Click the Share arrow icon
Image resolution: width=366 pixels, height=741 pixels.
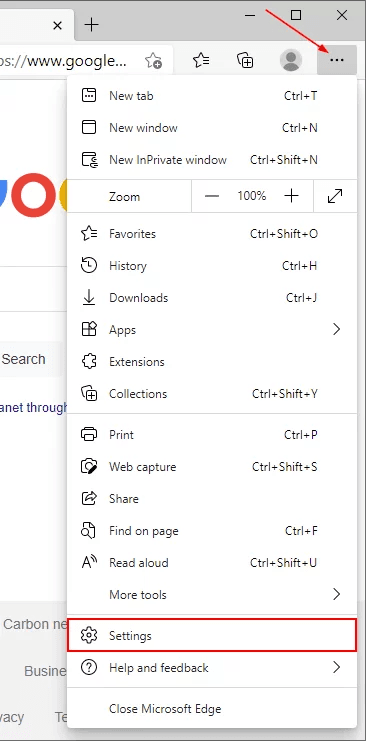click(89, 499)
